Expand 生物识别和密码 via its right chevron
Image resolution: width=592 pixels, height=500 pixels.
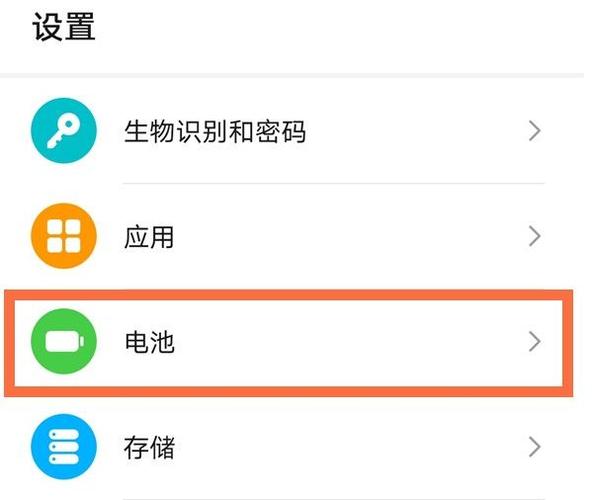coord(535,131)
